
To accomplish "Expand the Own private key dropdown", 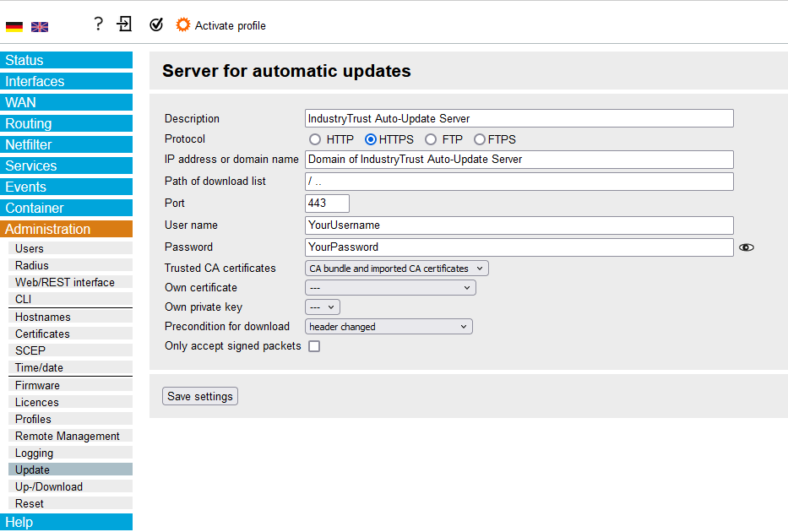I will [322, 307].
